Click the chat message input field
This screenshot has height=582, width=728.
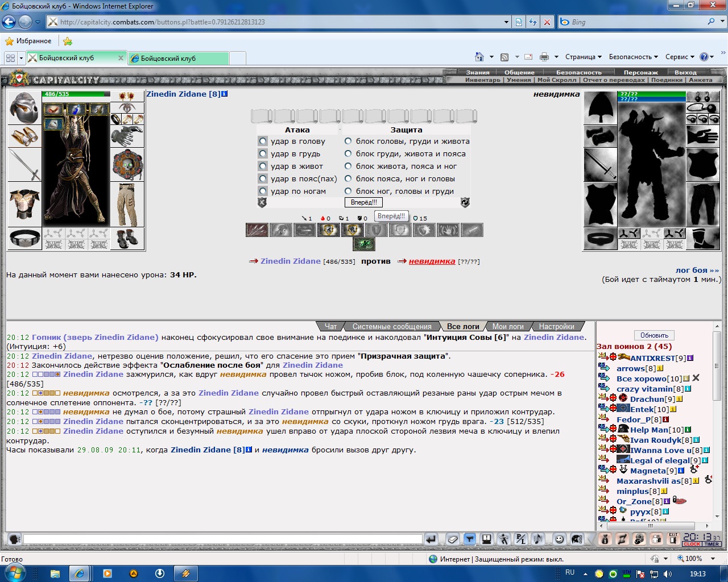point(222,539)
